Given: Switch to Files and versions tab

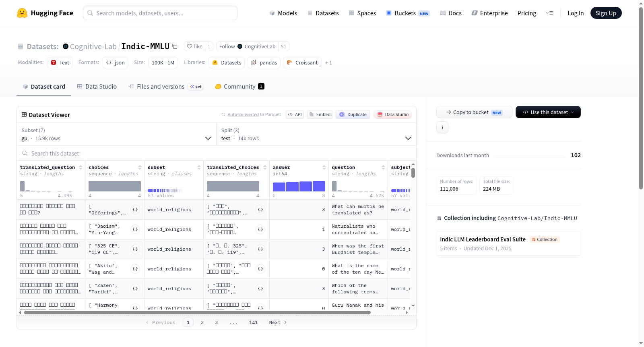Looking at the screenshot, I should [x=165, y=86].
